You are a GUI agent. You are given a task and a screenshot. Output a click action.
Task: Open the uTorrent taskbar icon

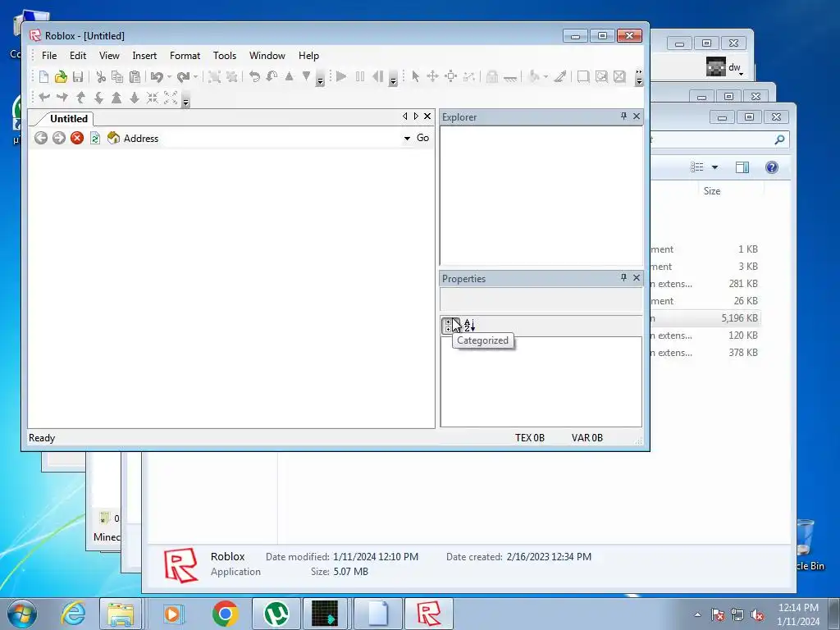pos(276,614)
